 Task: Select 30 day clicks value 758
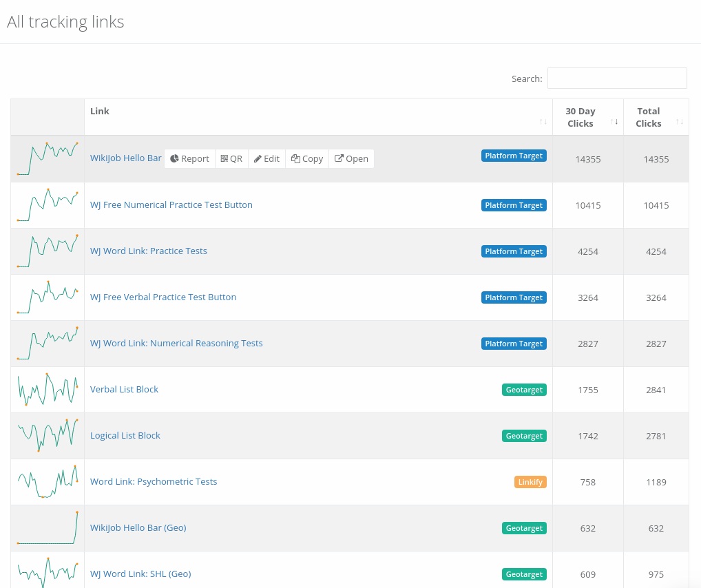tap(588, 482)
